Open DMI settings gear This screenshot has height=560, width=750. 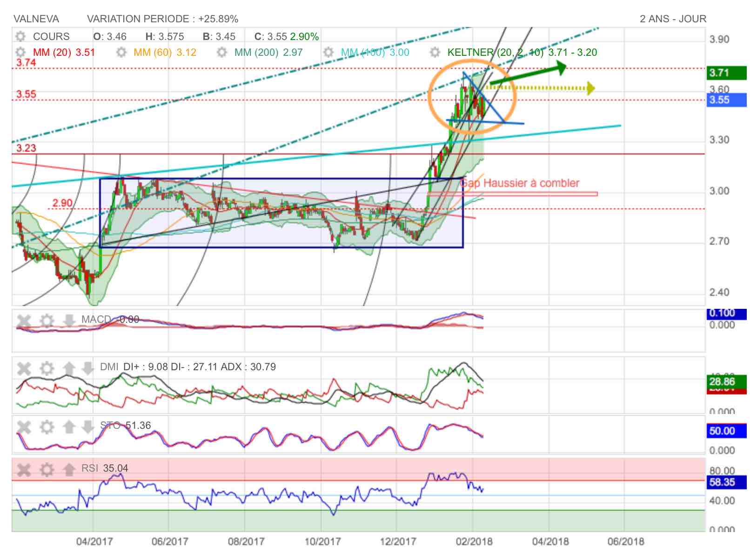pos(47,369)
